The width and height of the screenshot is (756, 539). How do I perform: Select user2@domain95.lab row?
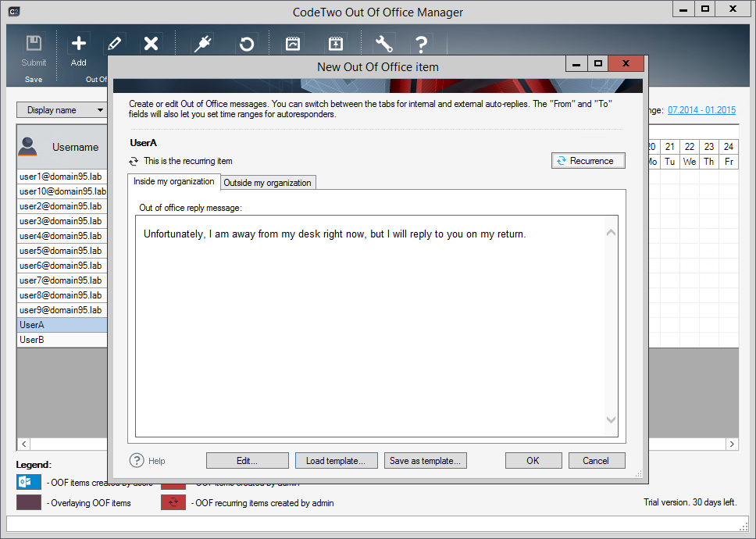tap(62, 206)
